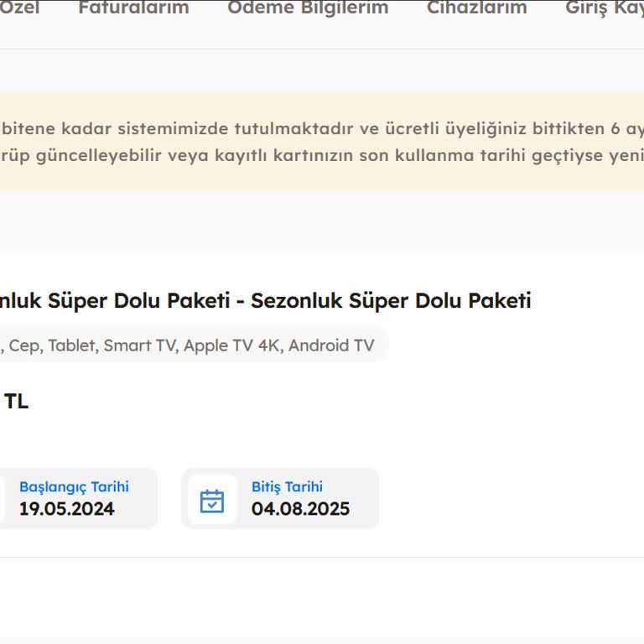Screen dimensions: 644x644
Task: Click the Sezonluk Süper Dolu Paketi title
Action: click(391, 300)
